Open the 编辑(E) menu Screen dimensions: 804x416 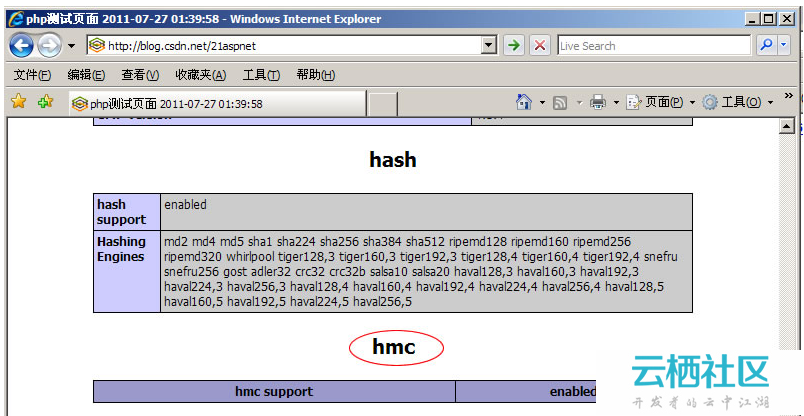(x=86, y=75)
